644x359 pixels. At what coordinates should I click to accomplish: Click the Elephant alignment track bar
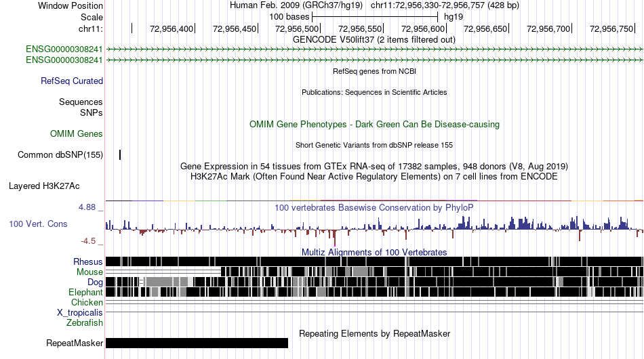[375, 292]
